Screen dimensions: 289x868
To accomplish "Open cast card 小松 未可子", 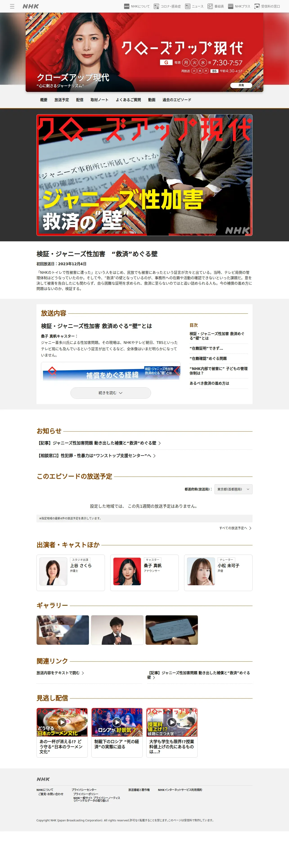I will click(x=218, y=573).
